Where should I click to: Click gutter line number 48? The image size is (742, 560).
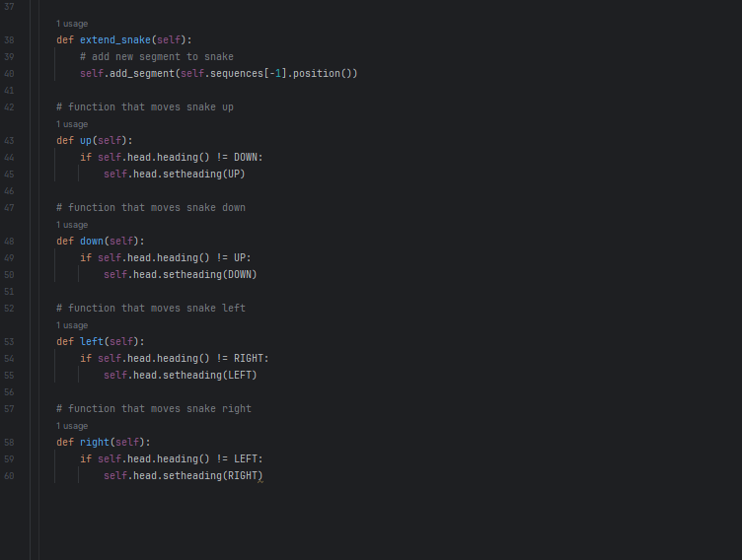coord(9,241)
